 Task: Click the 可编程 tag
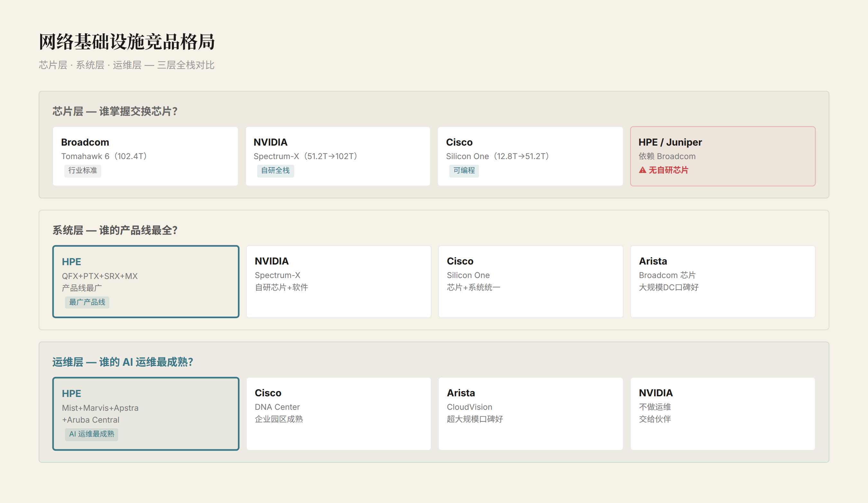[x=464, y=170]
